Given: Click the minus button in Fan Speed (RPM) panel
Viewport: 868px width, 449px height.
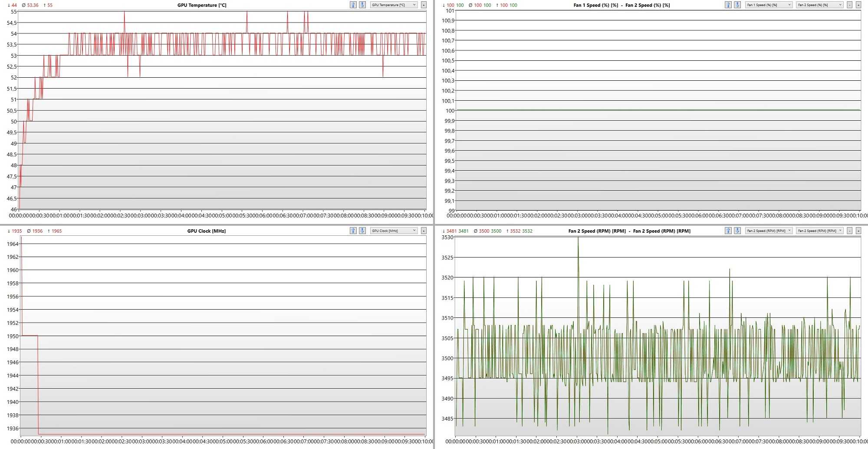Looking at the screenshot, I should [849, 231].
